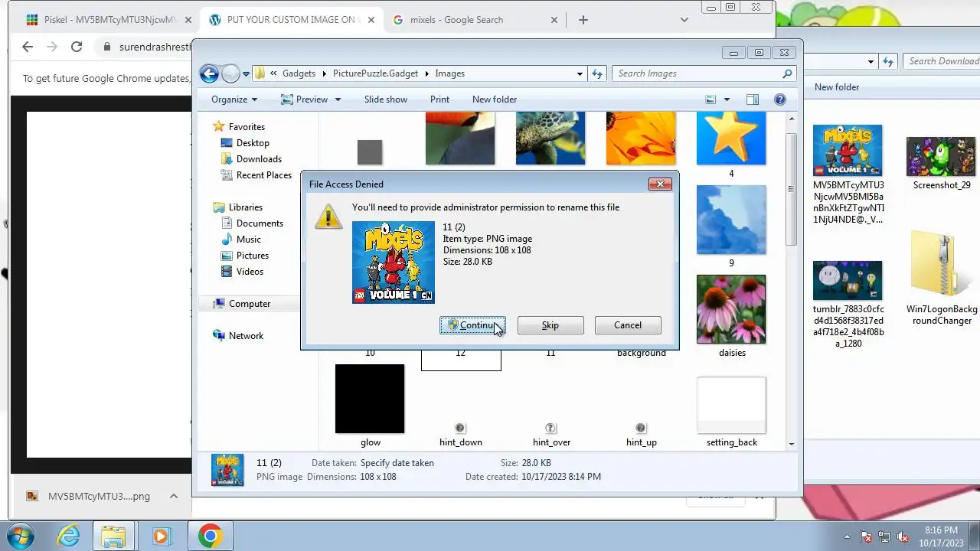The image size is (980, 551).
Task: Select Network in navigation pane
Action: [246, 336]
